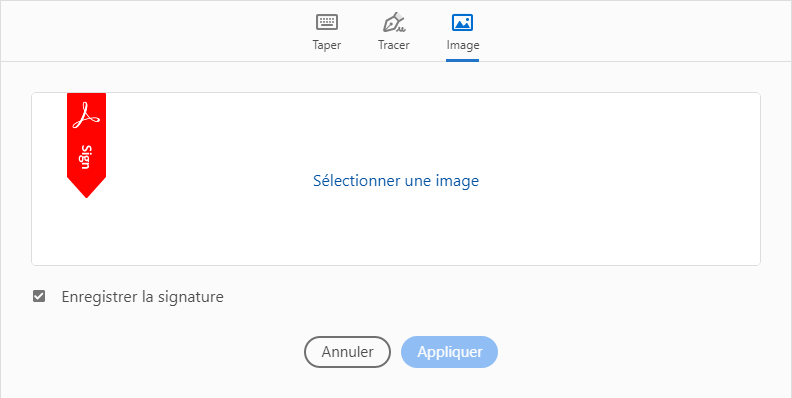Click the Adobe Acrobat logo on the red ribbon
This screenshot has height=398, width=792.
click(86, 116)
